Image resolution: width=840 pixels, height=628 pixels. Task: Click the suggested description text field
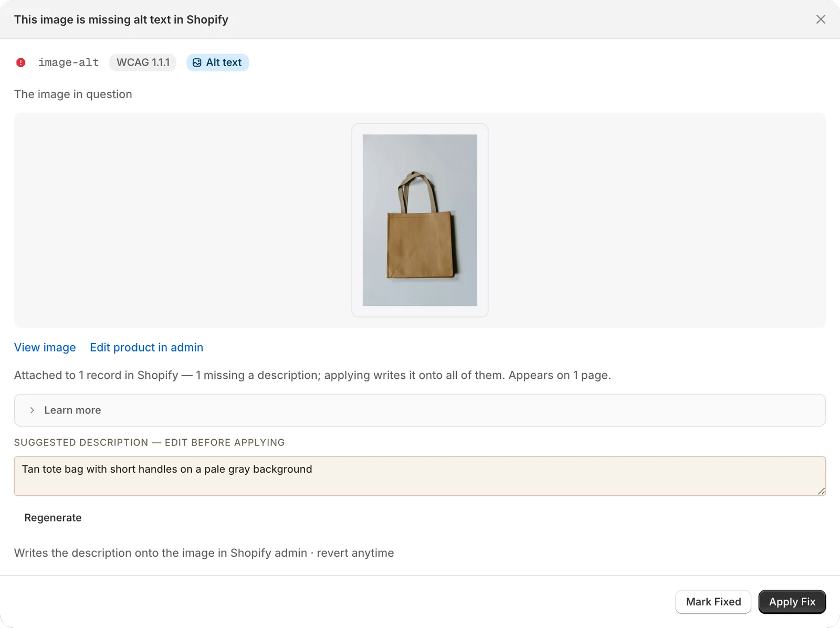tap(420, 476)
